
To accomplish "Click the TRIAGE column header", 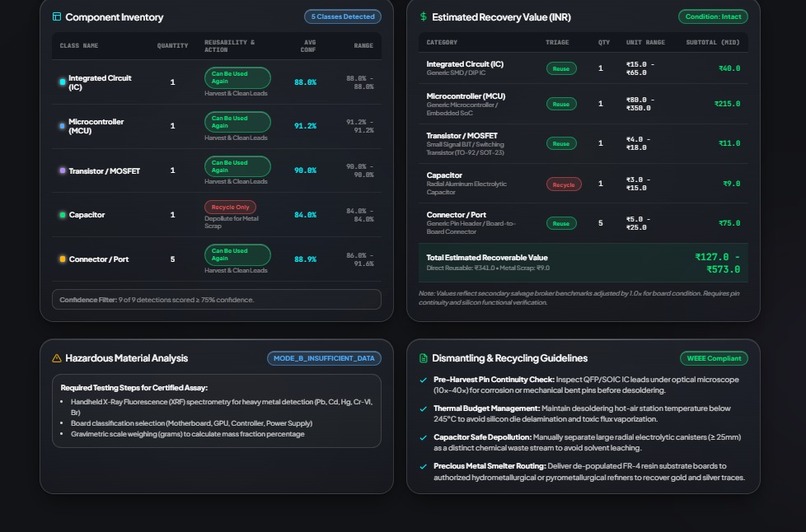I will 557,42.
